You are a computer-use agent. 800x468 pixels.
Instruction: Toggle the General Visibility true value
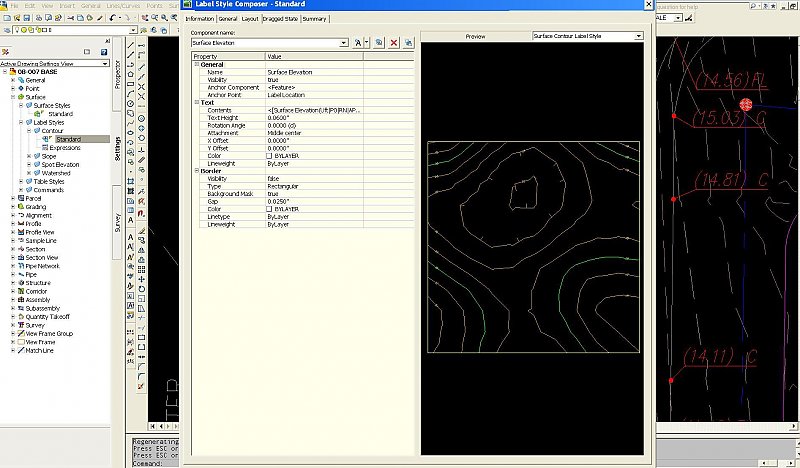272,79
